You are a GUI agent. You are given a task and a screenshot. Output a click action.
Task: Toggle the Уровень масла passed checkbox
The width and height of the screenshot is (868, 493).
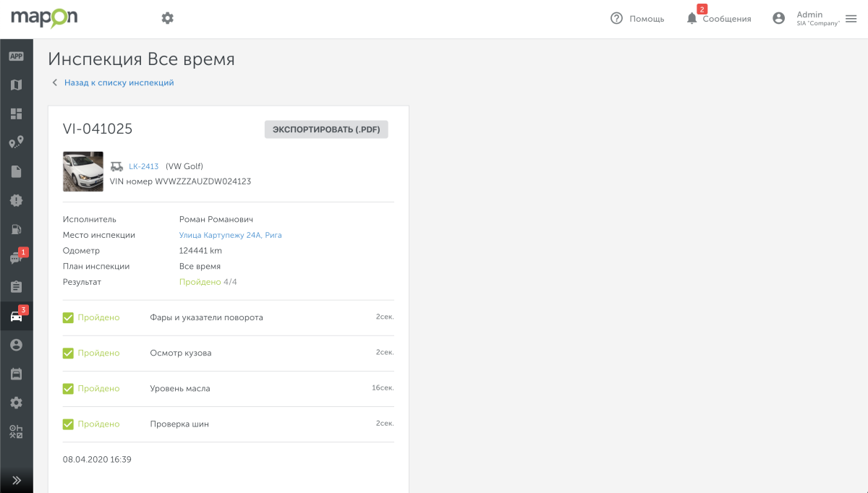coord(68,388)
